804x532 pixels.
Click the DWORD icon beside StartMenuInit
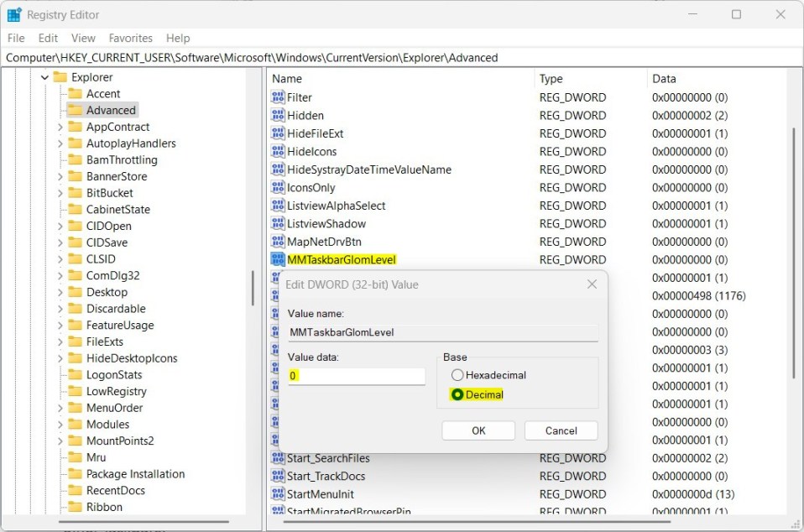click(278, 493)
